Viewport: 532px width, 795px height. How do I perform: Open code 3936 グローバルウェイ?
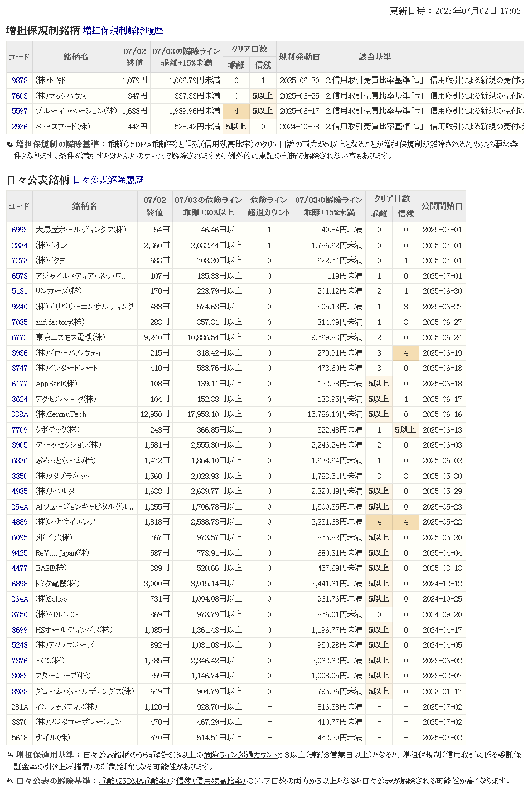(20, 353)
